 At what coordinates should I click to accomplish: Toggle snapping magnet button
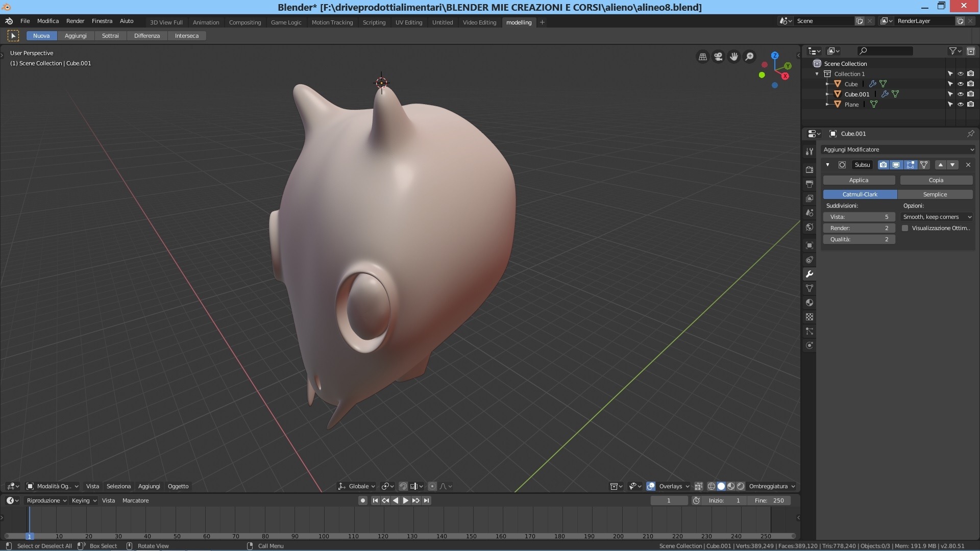click(x=403, y=486)
